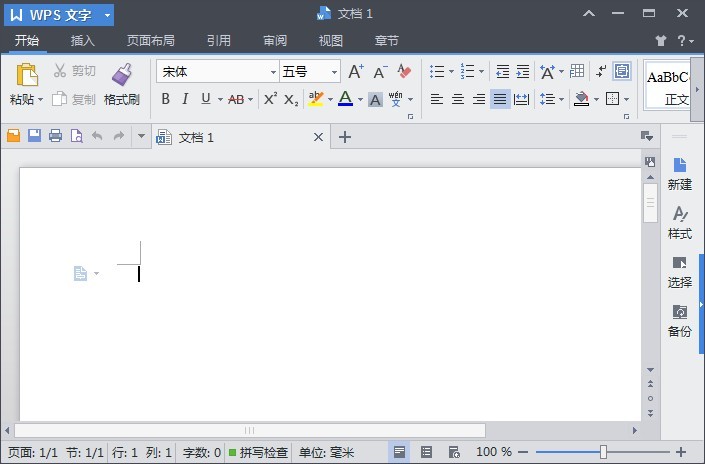Viewport: 705px width, 464px height.
Task: Toggle underline formatting
Action: click(206, 99)
